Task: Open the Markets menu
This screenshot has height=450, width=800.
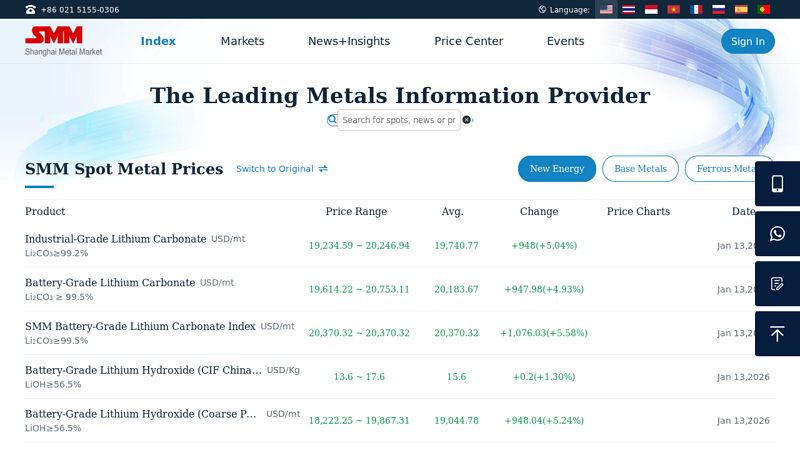Action: (242, 41)
